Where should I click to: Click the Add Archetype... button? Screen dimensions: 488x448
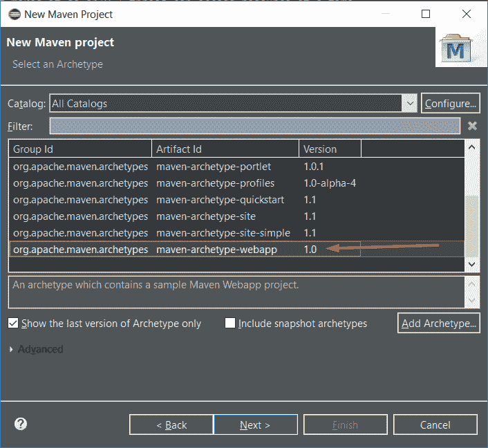[x=439, y=323]
